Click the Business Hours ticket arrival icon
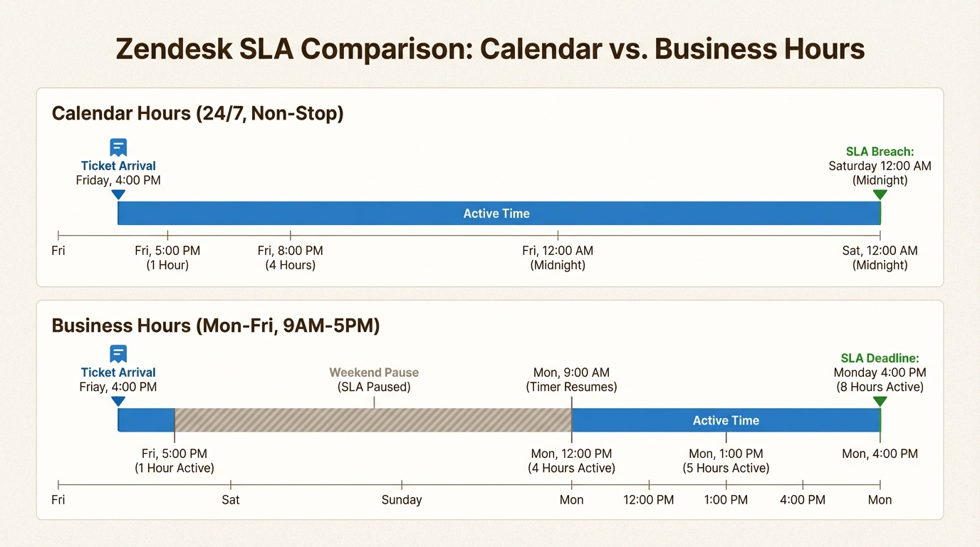Image resolution: width=980 pixels, height=547 pixels. tap(118, 354)
